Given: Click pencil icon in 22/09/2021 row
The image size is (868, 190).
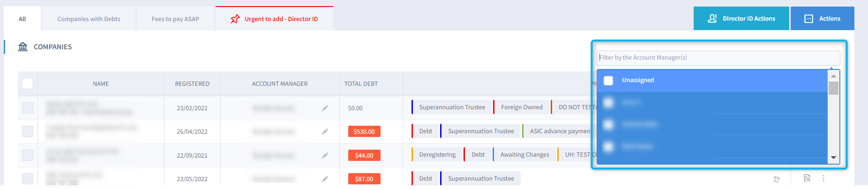Looking at the screenshot, I should [325, 155].
